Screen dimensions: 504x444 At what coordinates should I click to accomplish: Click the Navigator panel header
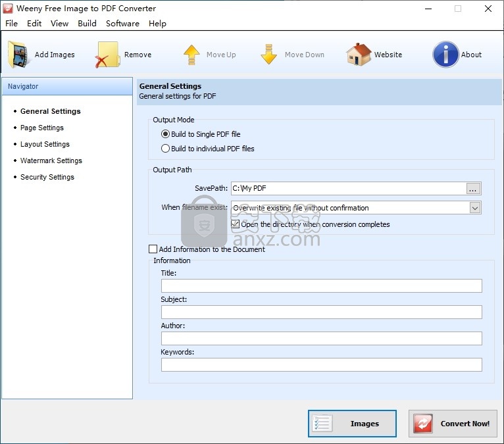point(67,86)
